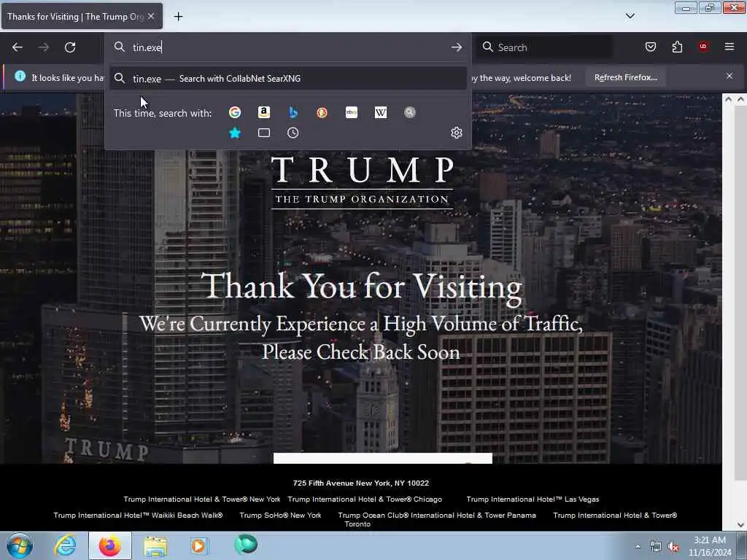Click Trump SoHo New York
The image size is (747, 560).
click(280, 516)
